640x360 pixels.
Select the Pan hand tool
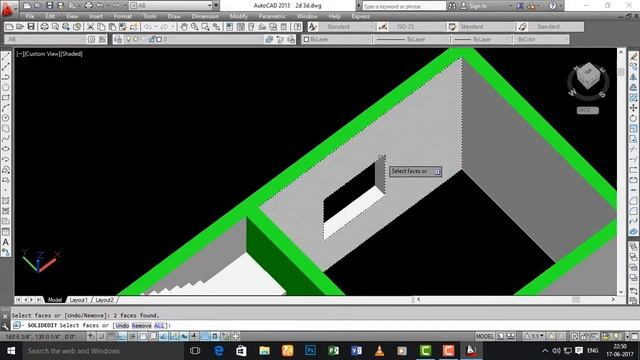coord(184,27)
